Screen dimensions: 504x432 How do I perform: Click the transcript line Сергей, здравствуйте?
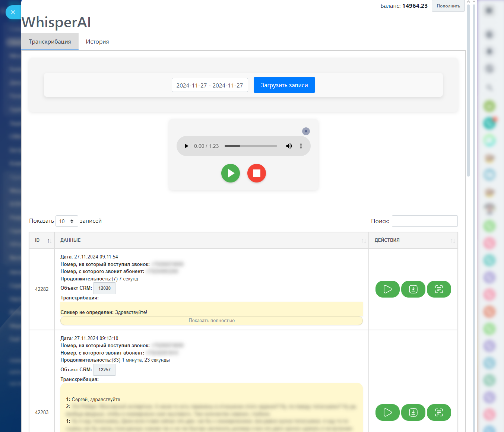point(96,400)
